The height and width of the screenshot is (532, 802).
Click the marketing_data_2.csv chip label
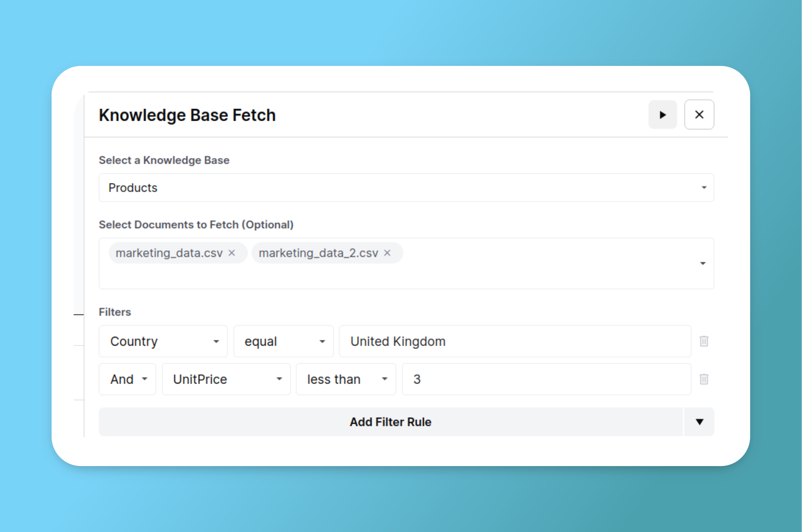click(x=318, y=253)
